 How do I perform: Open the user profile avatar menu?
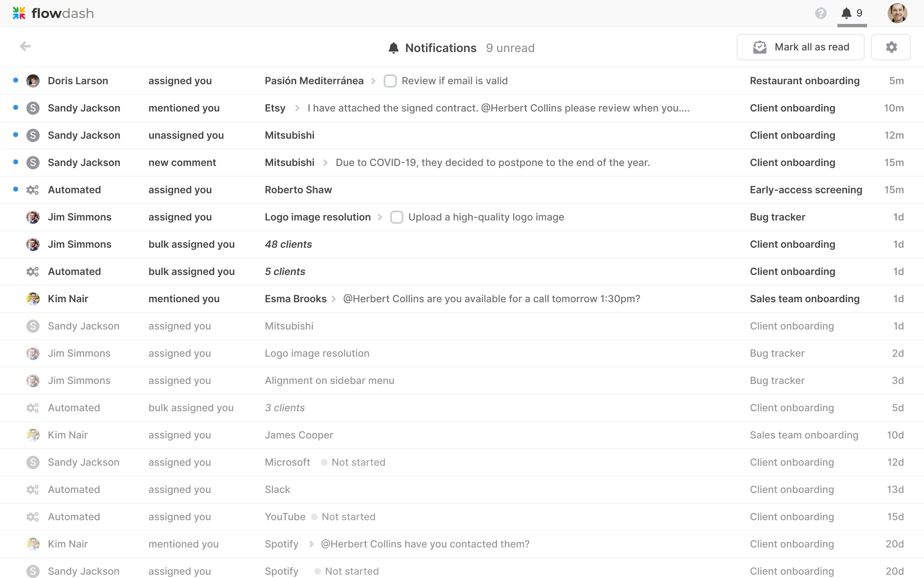897,13
